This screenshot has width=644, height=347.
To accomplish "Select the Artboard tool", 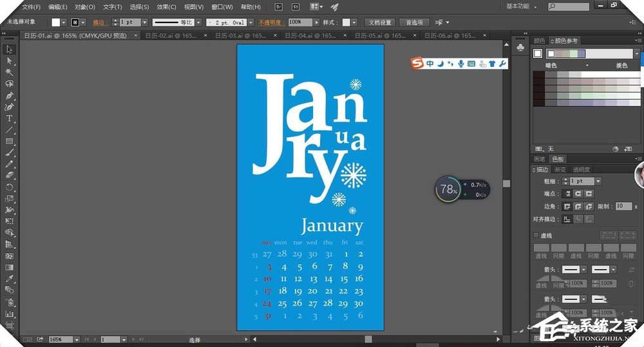I will pos(9,326).
